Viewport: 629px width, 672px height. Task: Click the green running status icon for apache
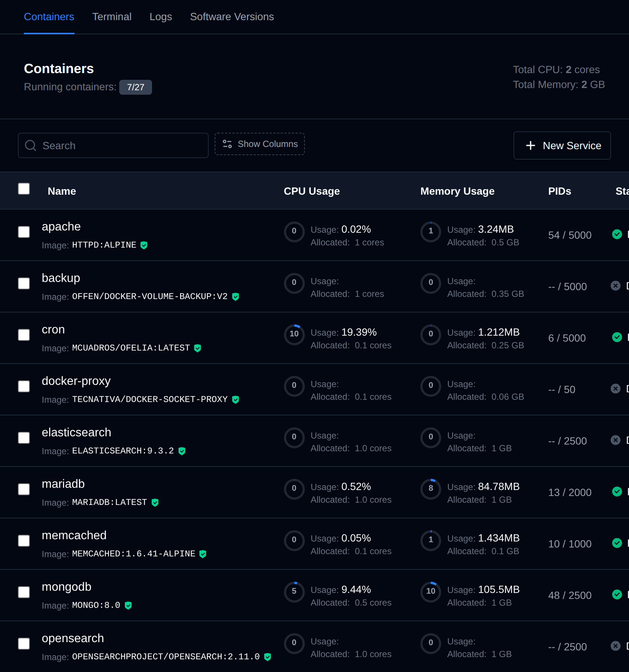(x=617, y=234)
